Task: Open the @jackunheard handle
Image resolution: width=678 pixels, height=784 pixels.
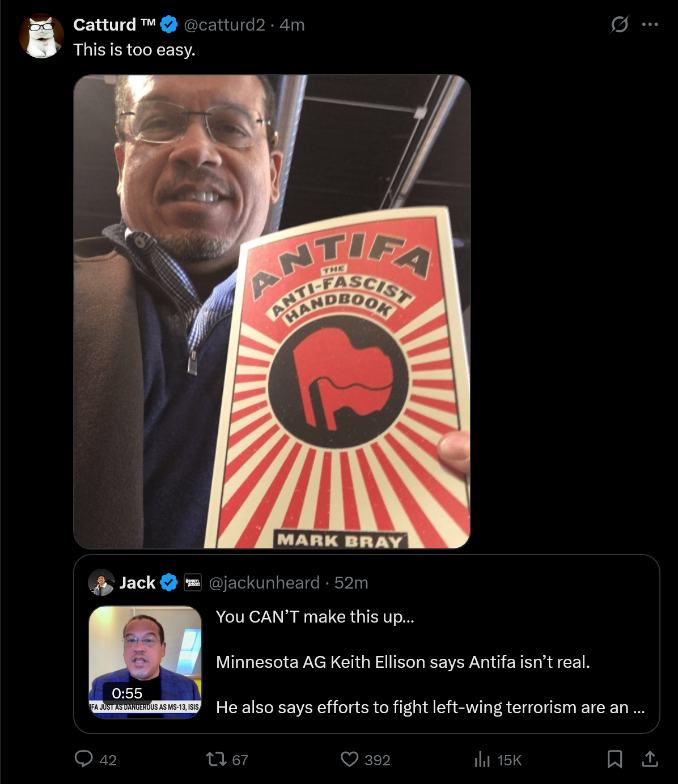Action: tap(264, 582)
